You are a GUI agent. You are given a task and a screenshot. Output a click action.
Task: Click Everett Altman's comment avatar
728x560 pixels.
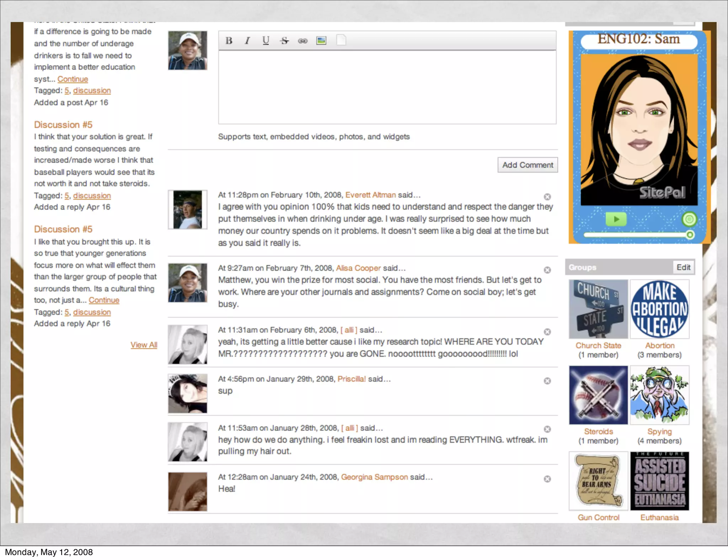click(x=188, y=209)
